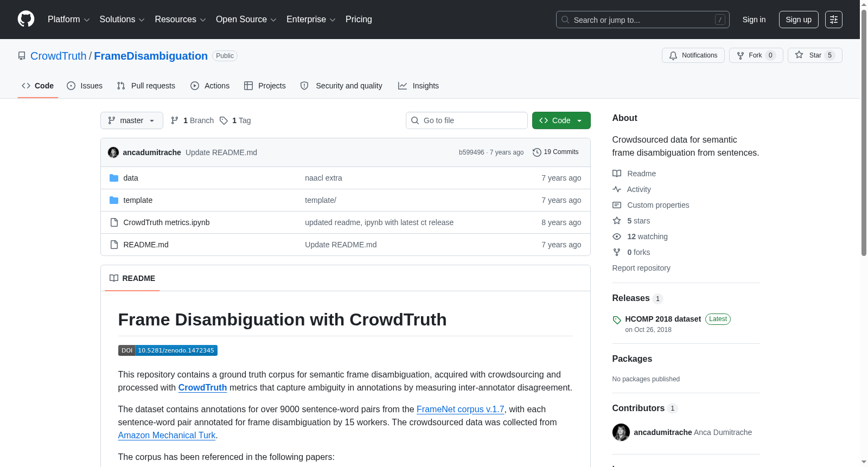Select the README.md file icon
This screenshot has height=467, width=868.
coord(114,245)
